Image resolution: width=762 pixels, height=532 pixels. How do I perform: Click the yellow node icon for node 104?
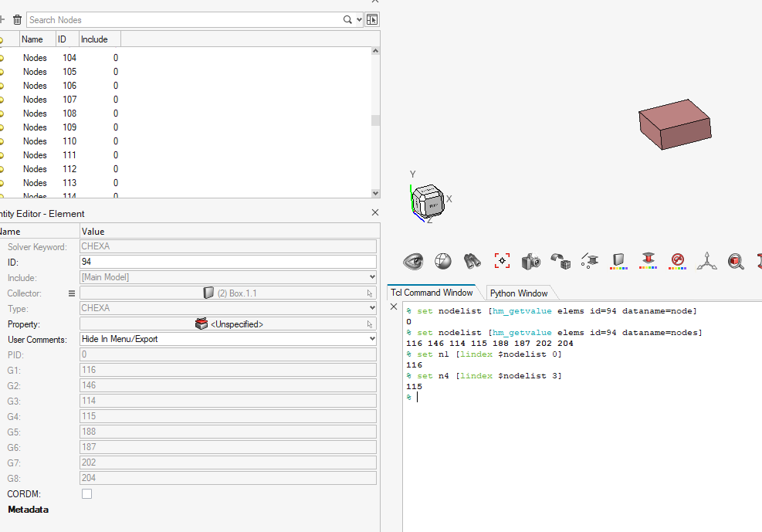[2, 58]
